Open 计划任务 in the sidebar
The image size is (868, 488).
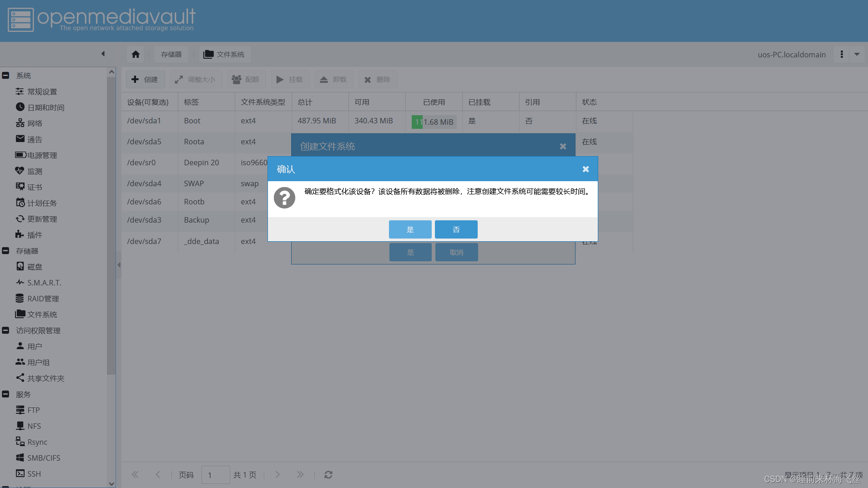[36, 203]
